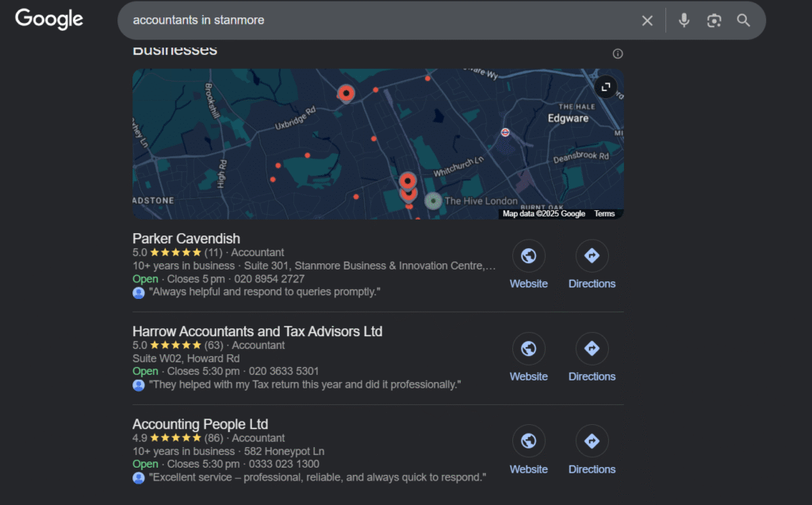
Task: Click the Google logo
Action: point(49,20)
